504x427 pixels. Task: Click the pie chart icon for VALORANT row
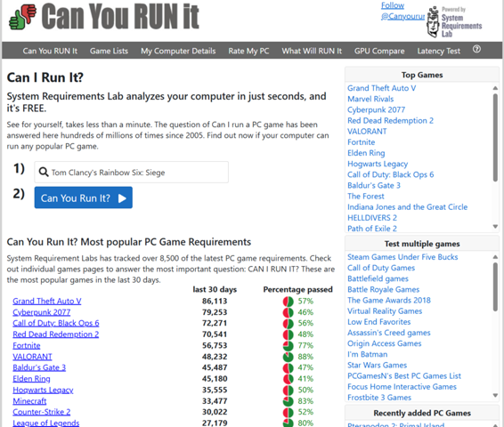[x=288, y=357]
